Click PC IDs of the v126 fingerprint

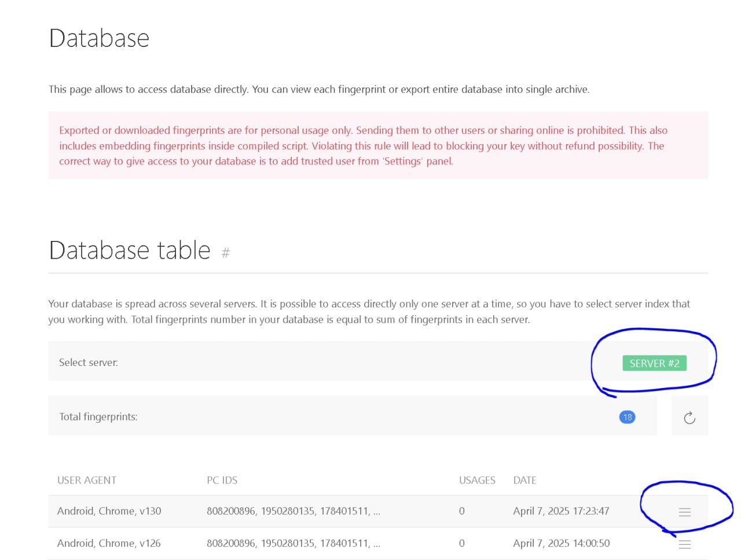(x=293, y=543)
